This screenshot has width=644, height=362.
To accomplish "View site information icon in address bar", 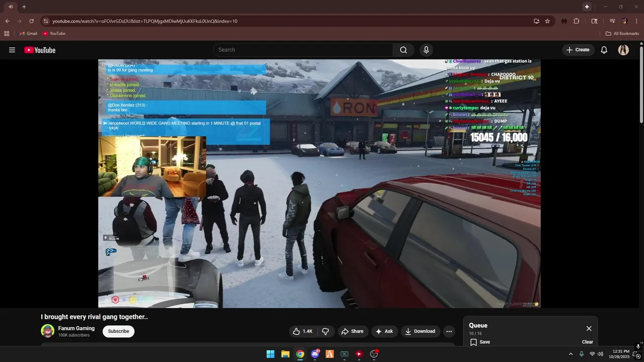I will [46, 21].
